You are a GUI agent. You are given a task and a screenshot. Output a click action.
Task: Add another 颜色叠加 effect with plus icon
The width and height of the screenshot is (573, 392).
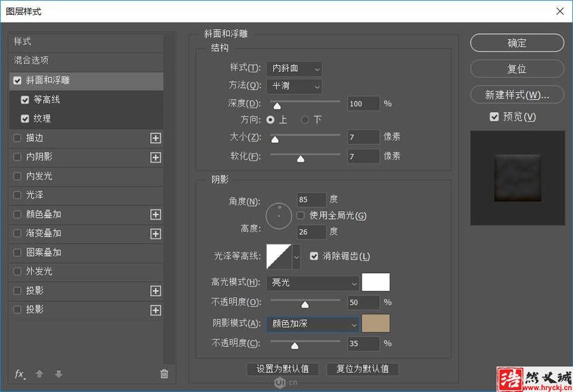(x=156, y=214)
